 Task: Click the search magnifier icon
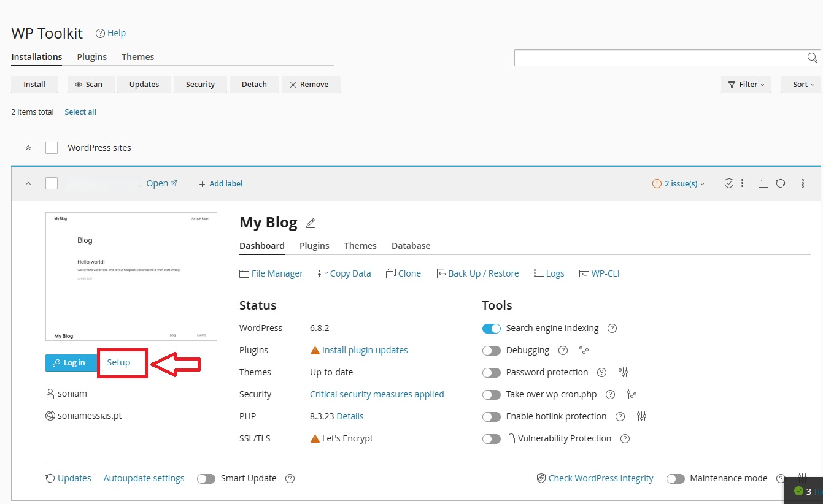[813, 58]
